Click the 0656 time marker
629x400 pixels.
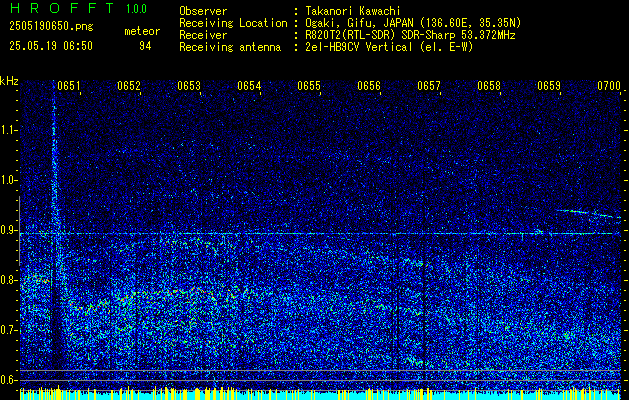tap(369, 86)
